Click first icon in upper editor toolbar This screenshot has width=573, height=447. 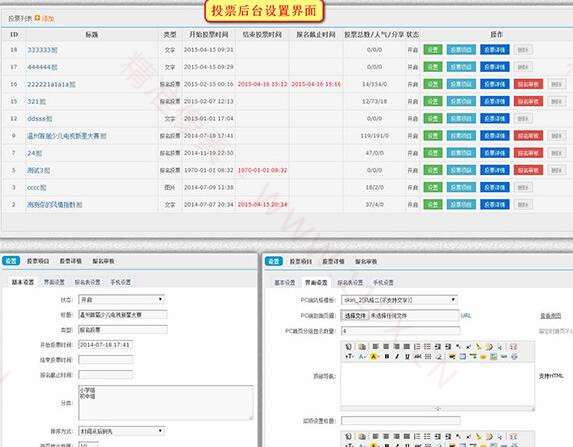click(x=349, y=346)
